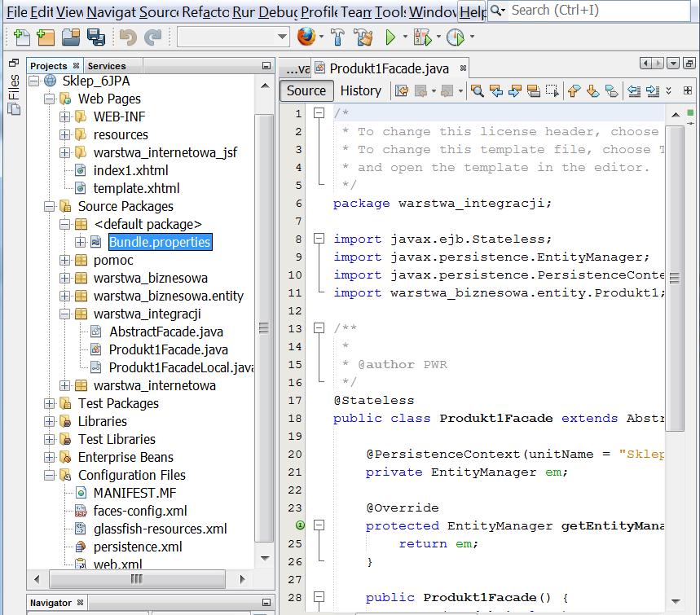Click the Undo arrow icon
The image size is (700, 615).
(x=128, y=37)
